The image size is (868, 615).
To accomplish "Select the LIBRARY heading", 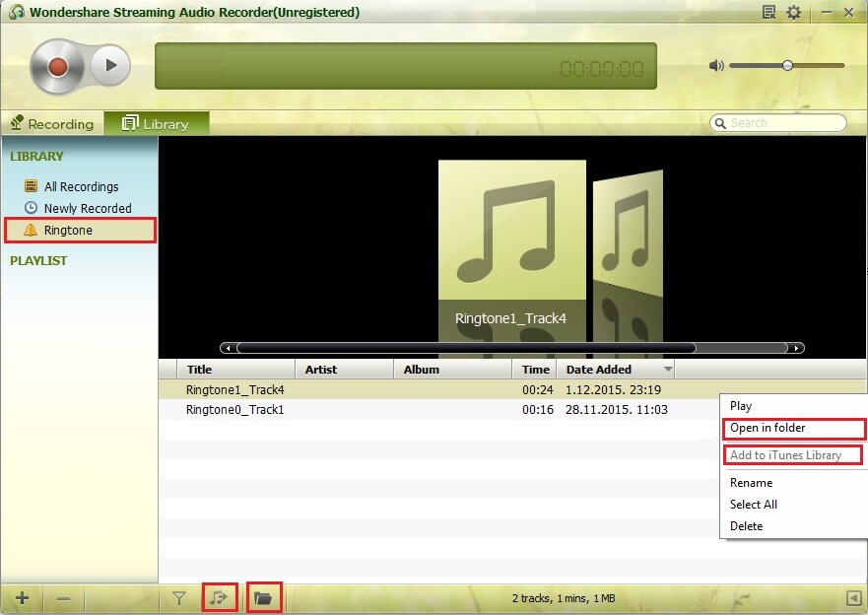I will coord(36,156).
